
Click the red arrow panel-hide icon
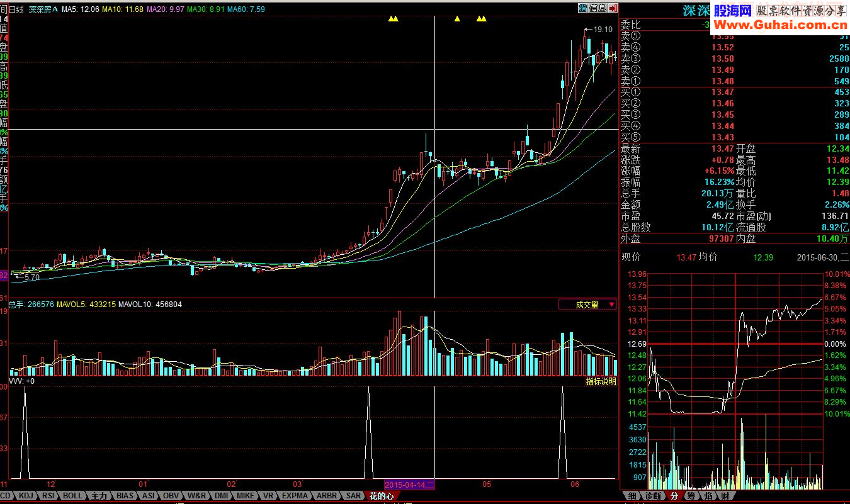pos(613,8)
